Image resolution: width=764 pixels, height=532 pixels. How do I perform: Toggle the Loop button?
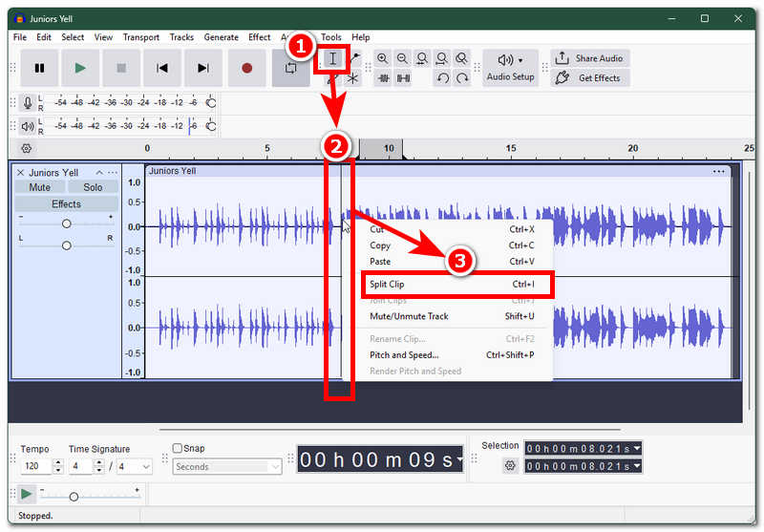[x=291, y=68]
